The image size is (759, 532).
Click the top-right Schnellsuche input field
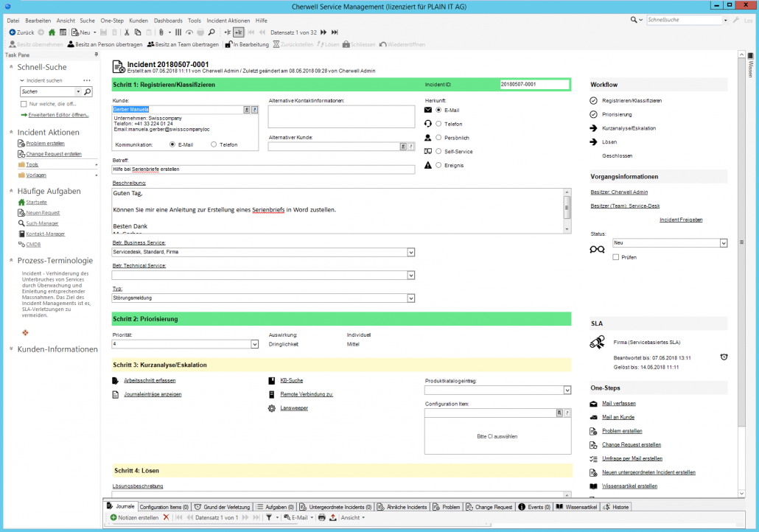point(684,20)
